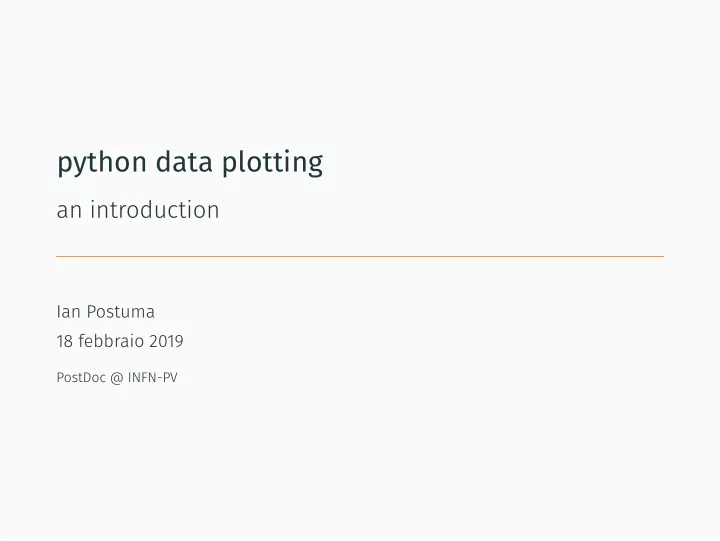Click the letter "p" starting the title

64,165
